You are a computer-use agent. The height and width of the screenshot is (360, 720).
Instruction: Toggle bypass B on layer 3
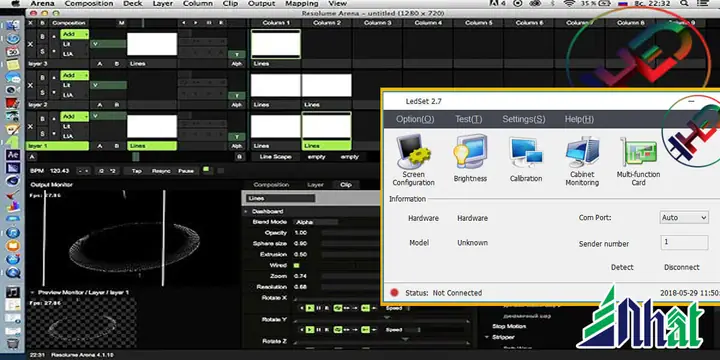click(42, 37)
